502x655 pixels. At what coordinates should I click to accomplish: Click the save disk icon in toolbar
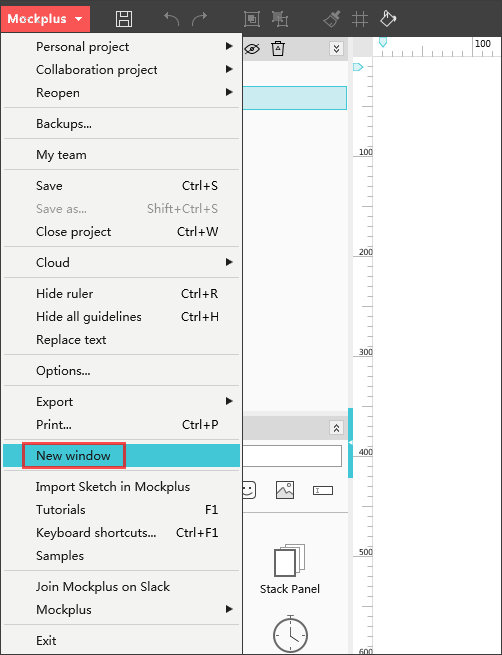124,19
